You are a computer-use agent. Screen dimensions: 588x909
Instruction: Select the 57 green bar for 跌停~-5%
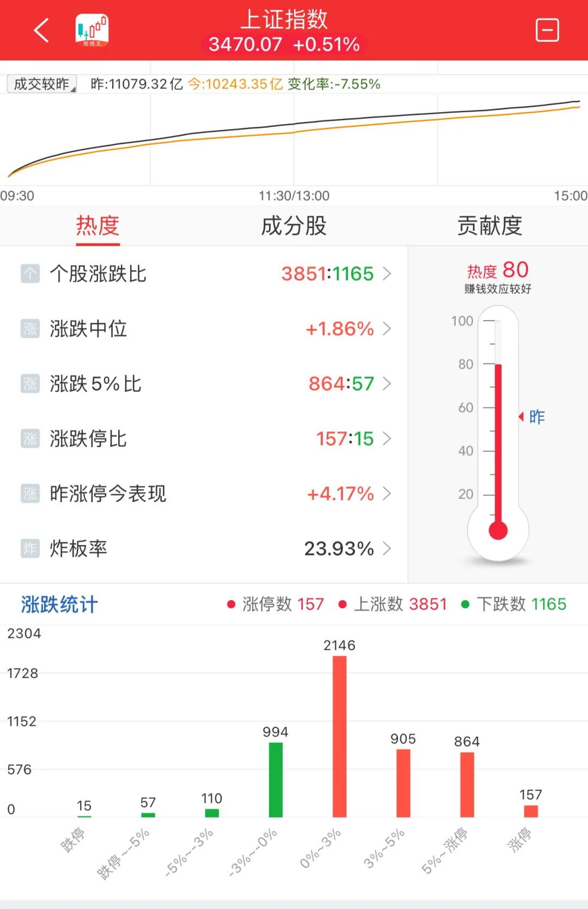(148, 815)
